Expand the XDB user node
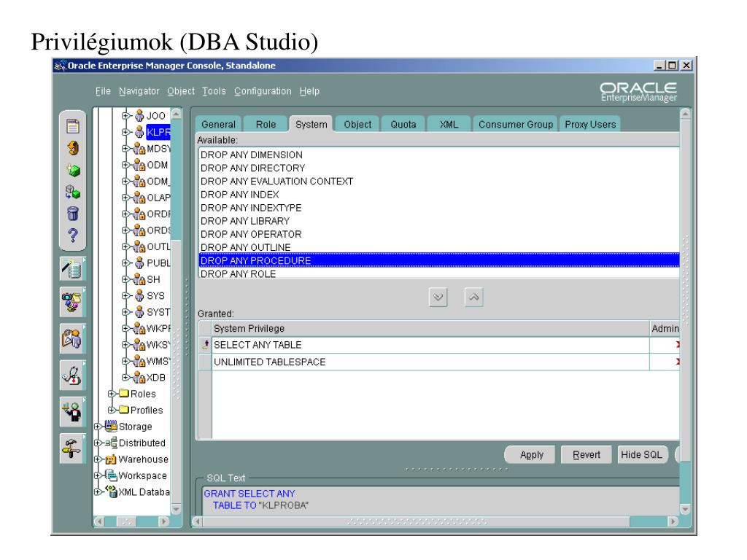Image resolution: width=747 pixels, height=560 pixels. 125,378
